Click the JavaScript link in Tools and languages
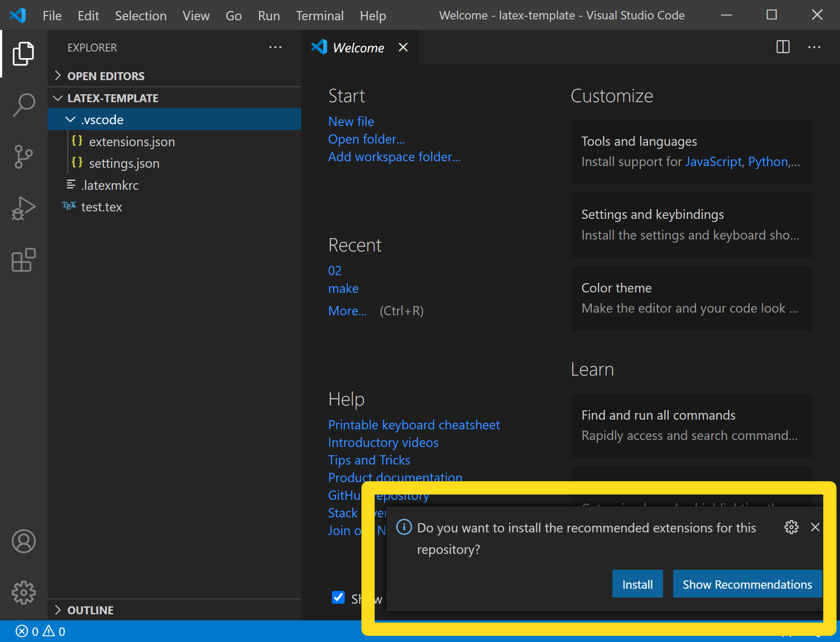This screenshot has width=840, height=642. click(713, 162)
